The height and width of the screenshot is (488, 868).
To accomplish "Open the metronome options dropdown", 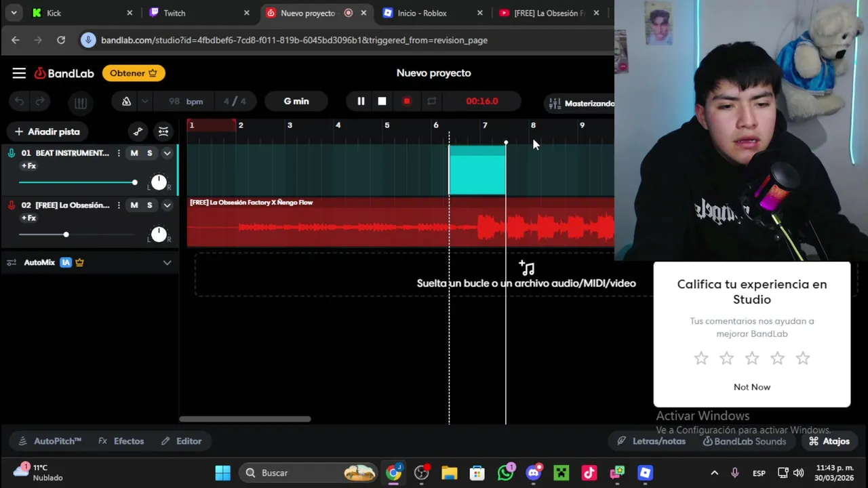I will point(144,102).
